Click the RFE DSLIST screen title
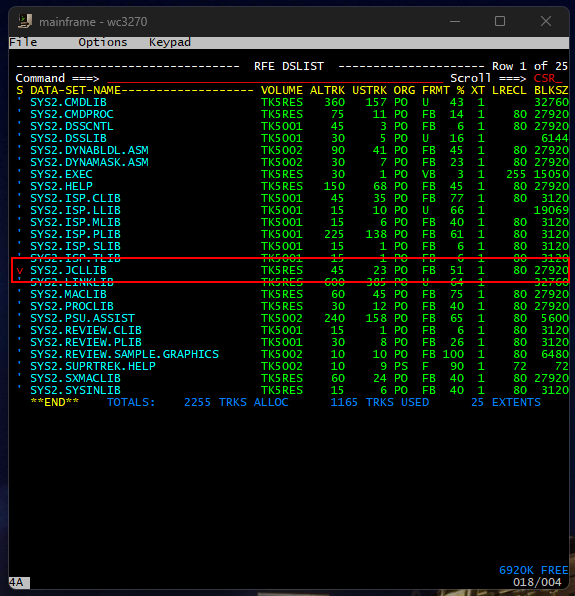575x596 pixels. pos(289,66)
